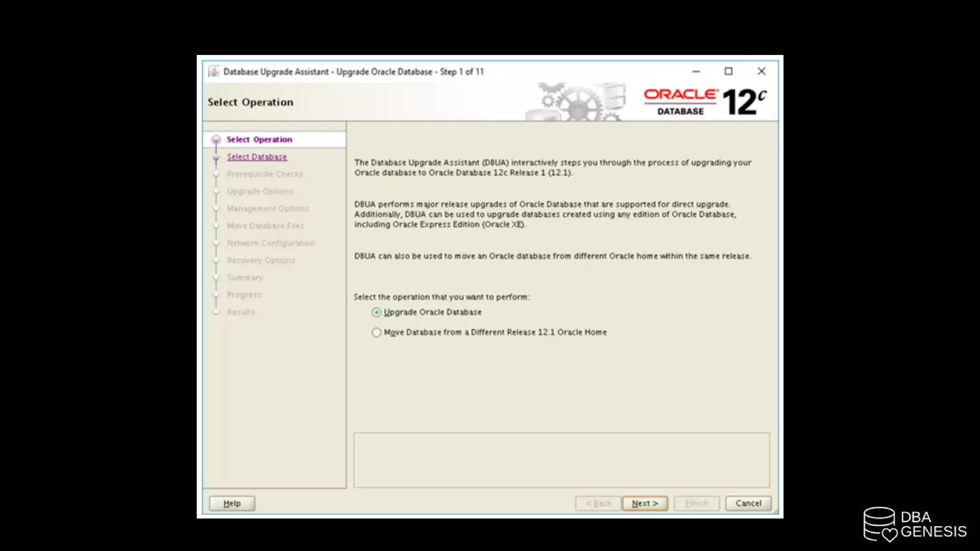Click the Select Operation step bullet
This screenshot has height=551, width=980.
tap(216, 140)
